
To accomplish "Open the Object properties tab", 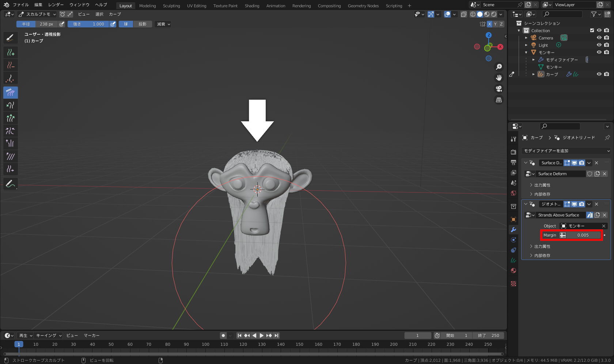I will (x=513, y=219).
